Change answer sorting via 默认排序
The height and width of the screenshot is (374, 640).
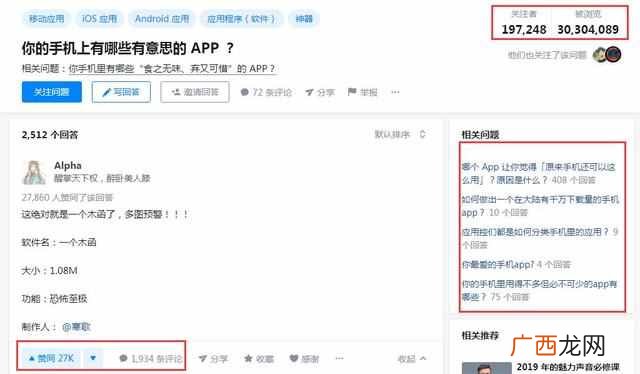coord(400,134)
